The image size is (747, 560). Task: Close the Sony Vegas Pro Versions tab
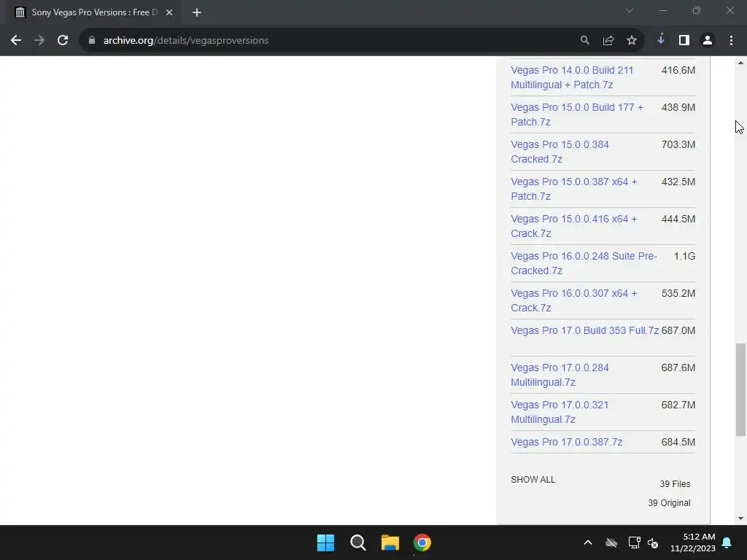coord(169,12)
